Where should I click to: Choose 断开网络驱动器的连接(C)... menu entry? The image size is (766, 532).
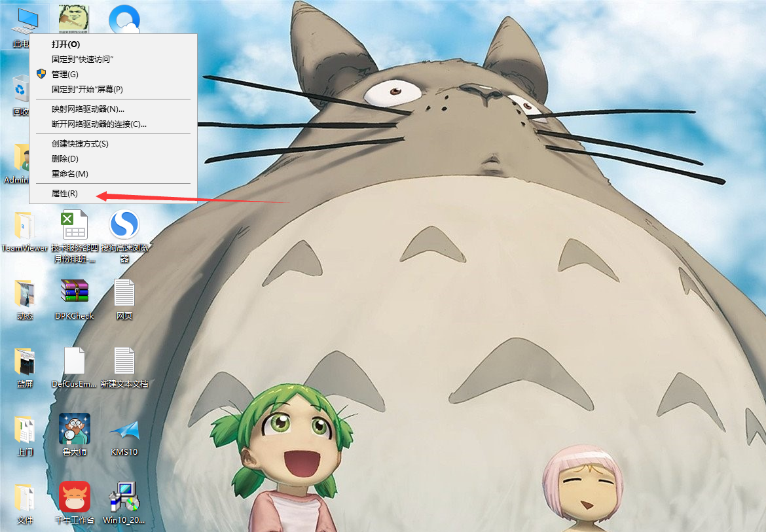(x=113, y=124)
